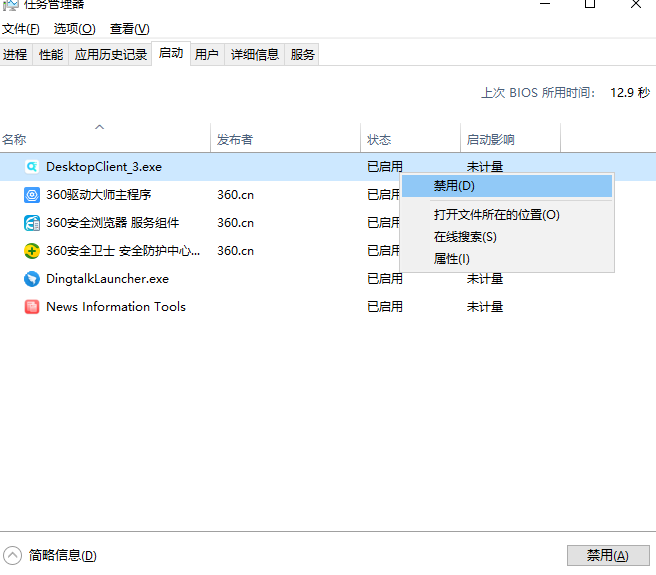Select the 360驱动大师主程序 row name

(99, 195)
